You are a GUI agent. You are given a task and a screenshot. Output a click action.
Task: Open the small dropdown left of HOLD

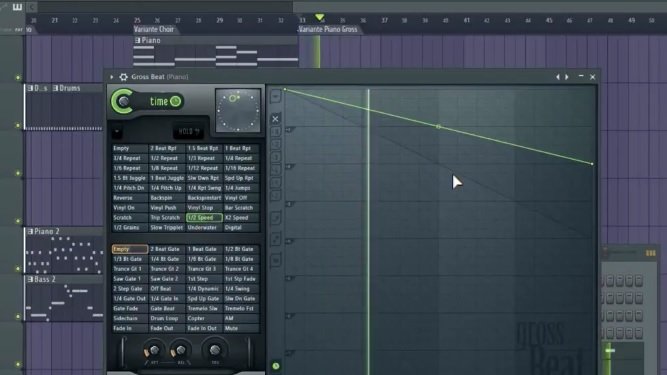(x=117, y=131)
